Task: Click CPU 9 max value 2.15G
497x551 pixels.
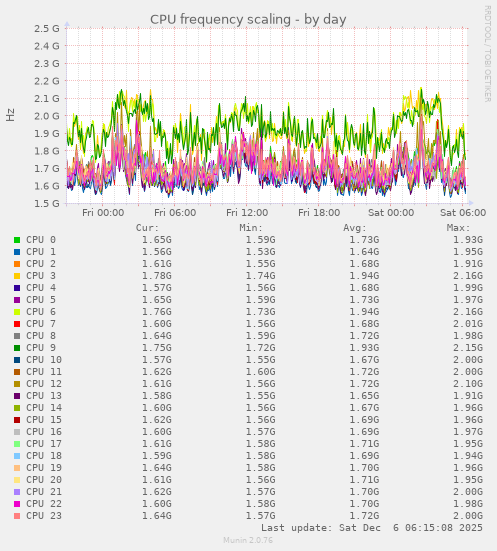Action: [x=468, y=348]
